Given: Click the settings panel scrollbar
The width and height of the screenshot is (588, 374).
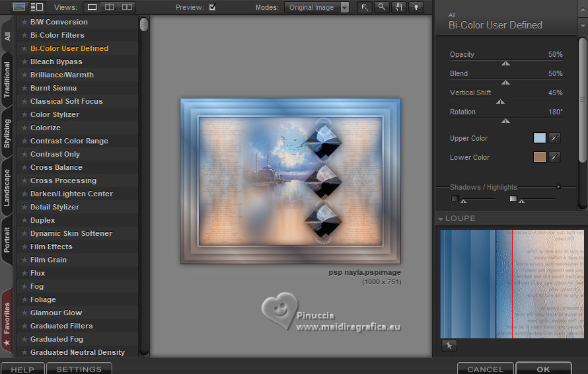Looking at the screenshot, I should [582, 100].
